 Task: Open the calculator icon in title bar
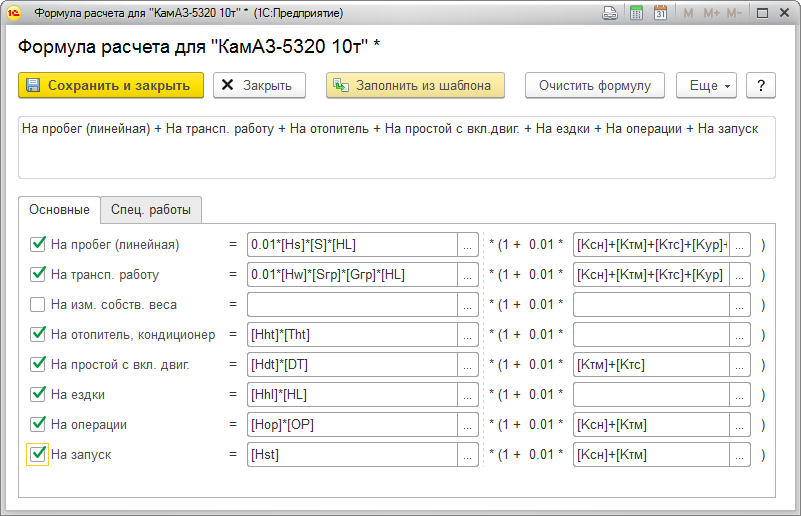636,13
